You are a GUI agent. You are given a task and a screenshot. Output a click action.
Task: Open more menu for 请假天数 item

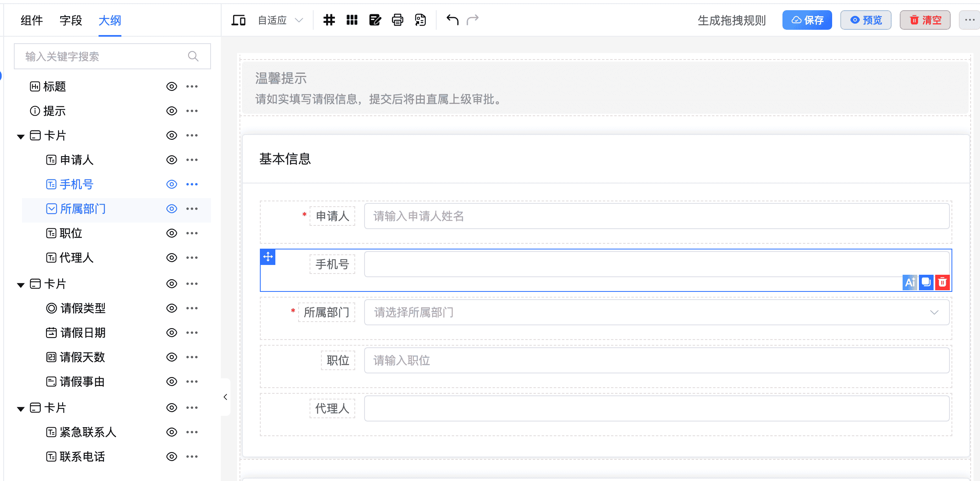point(192,357)
